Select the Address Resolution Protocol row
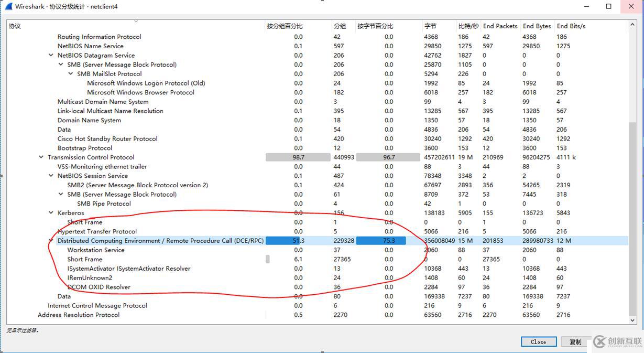Viewport: 644px width, 353px height. point(317,315)
